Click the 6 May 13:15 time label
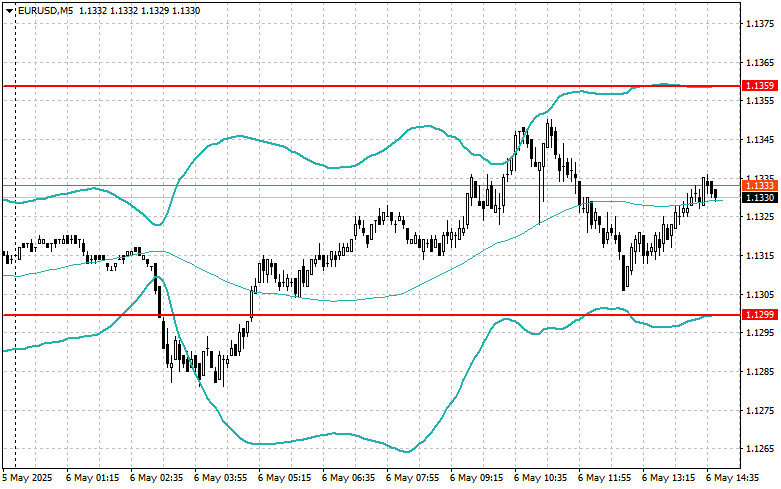The image size is (781, 489). [x=669, y=478]
